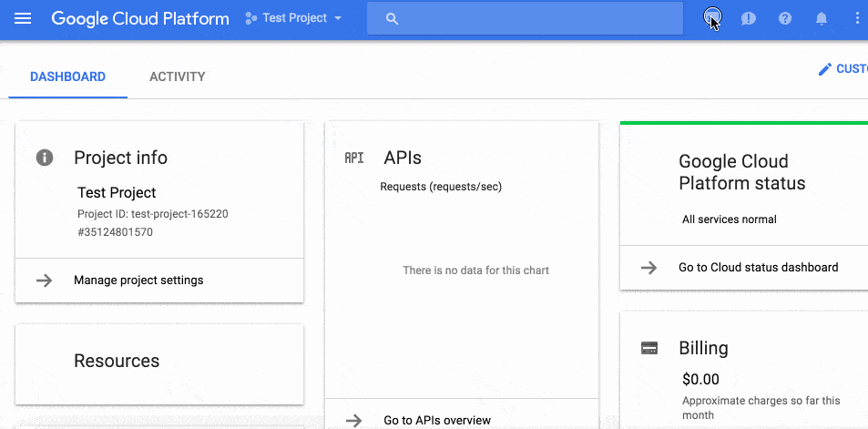Expand the Test Project selector dropdown
This screenshot has width=868, height=429.
point(293,18)
